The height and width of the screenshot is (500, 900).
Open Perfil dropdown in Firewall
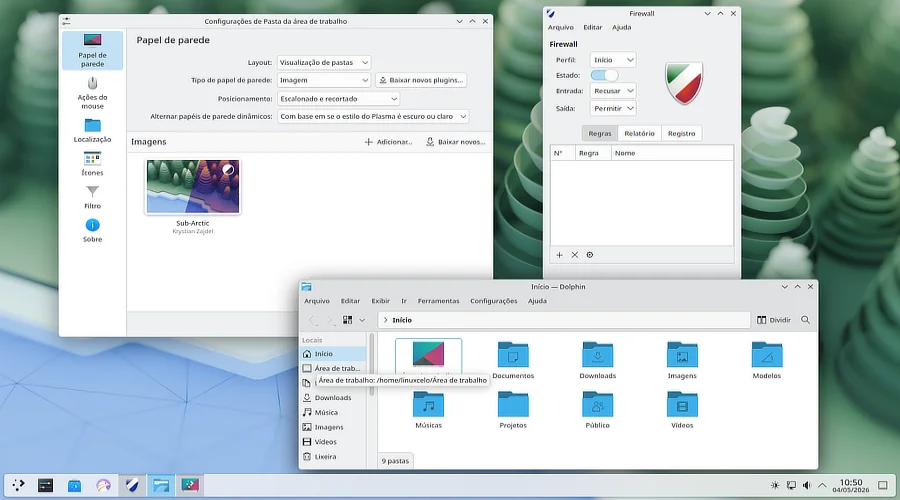(612, 60)
